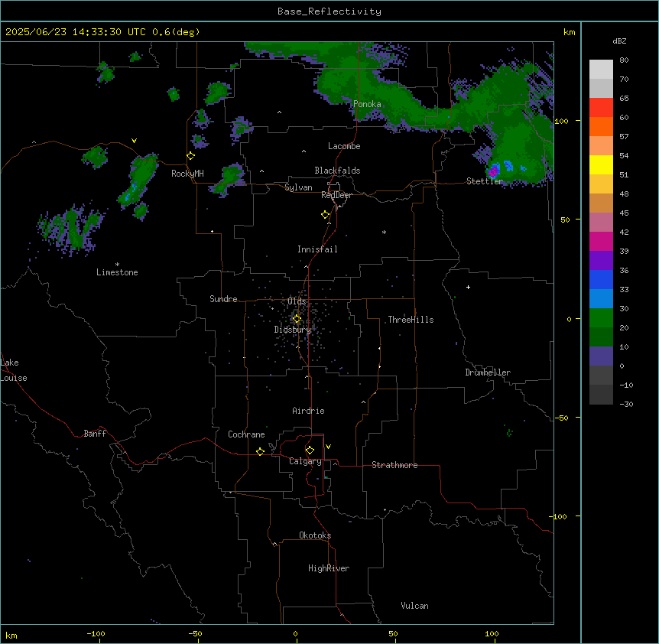Select the Innisfail label

[x=317, y=249]
